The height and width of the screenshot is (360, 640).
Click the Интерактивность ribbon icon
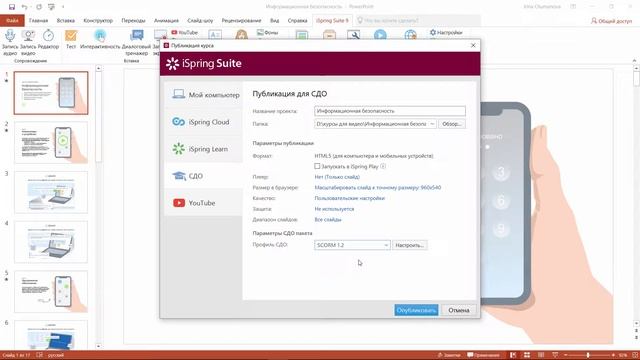(100, 36)
